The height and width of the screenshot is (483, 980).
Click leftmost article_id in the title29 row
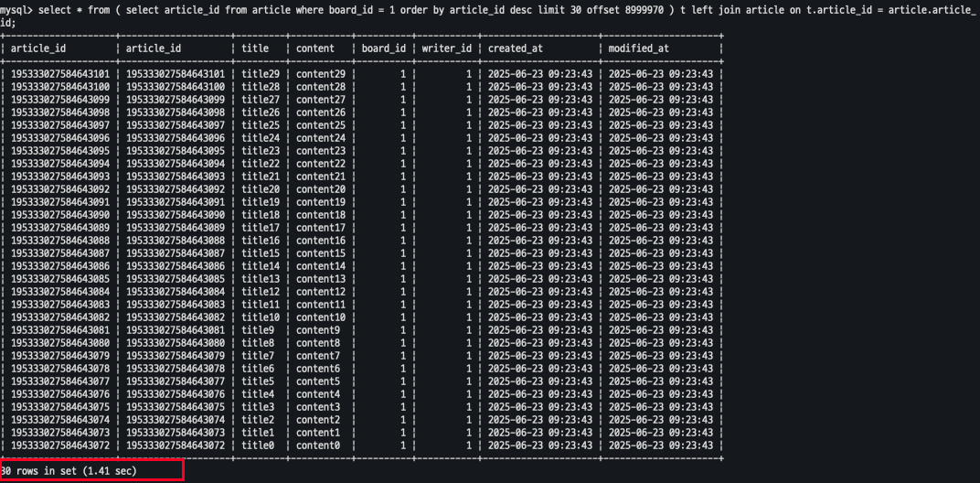pyautogui.click(x=60, y=74)
